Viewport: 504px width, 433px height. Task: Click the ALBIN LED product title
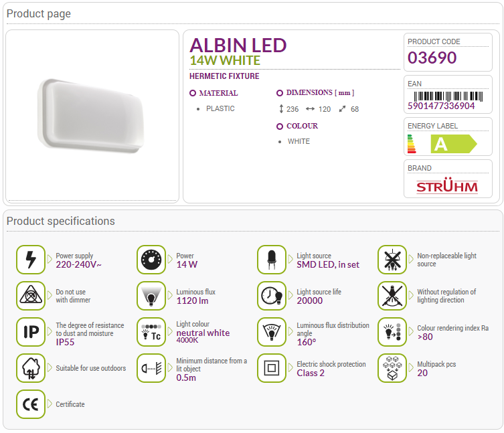click(238, 45)
